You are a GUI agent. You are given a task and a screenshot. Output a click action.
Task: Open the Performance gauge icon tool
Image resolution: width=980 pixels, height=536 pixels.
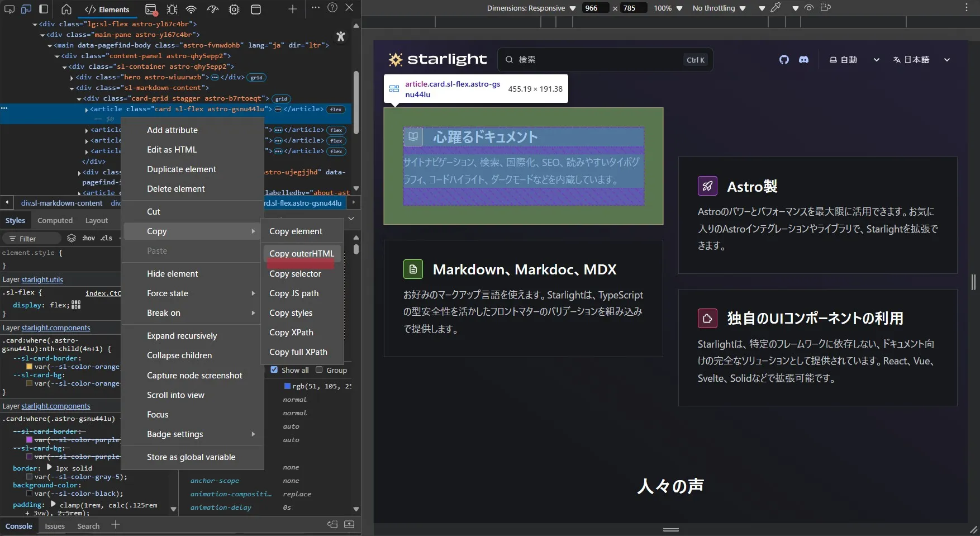(x=212, y=10)
